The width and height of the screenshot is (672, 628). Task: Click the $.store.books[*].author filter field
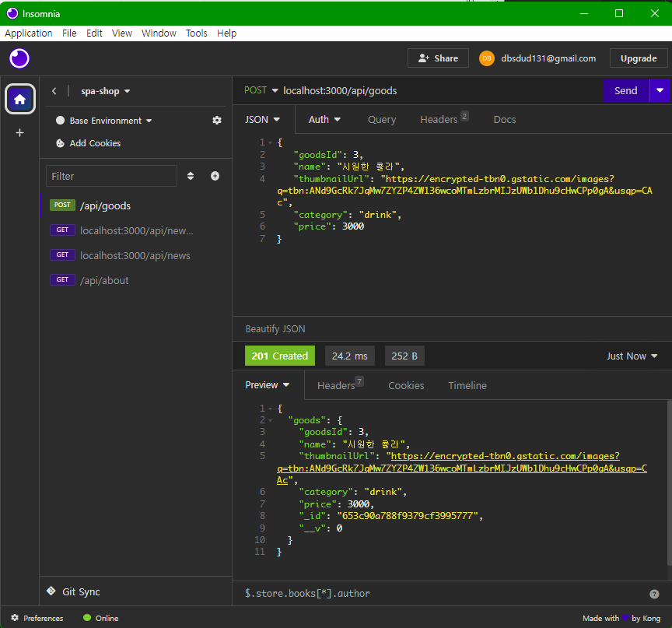click(x=442, y=593)
